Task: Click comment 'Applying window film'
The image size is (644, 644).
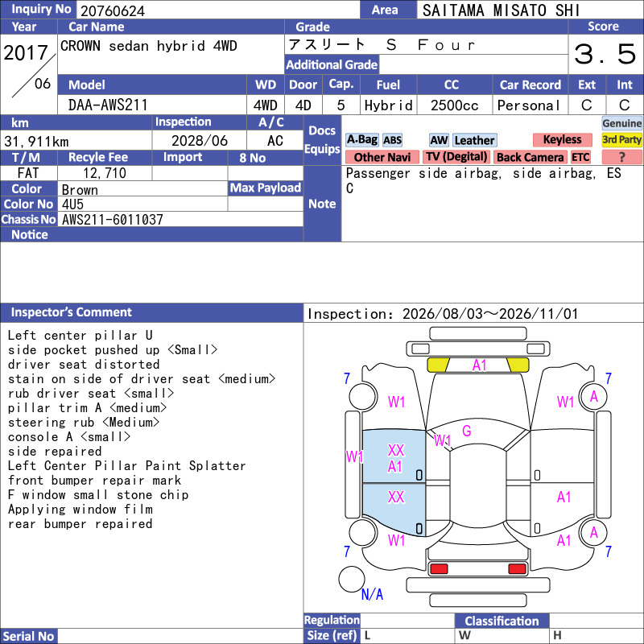Action: coord(80,510)
